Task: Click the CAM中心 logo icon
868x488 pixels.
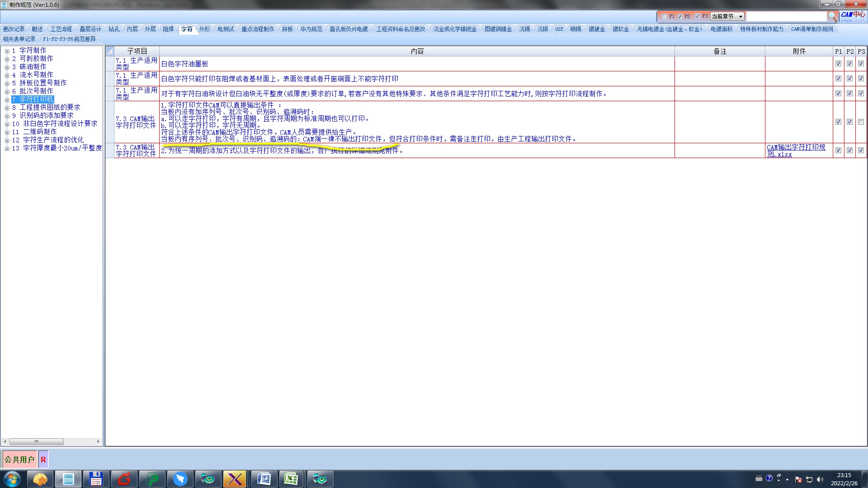Action: point(853,15)
